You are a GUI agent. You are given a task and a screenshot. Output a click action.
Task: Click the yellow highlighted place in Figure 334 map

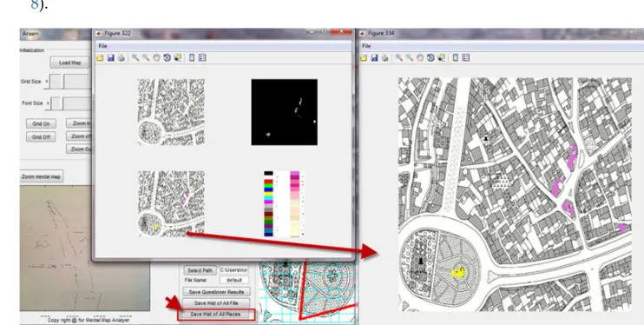click(x=458, y=272)
